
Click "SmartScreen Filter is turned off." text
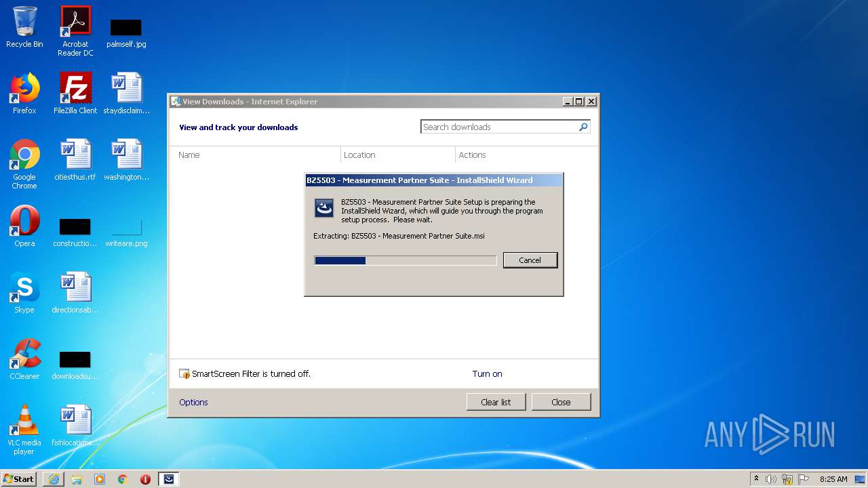(251, 373)
